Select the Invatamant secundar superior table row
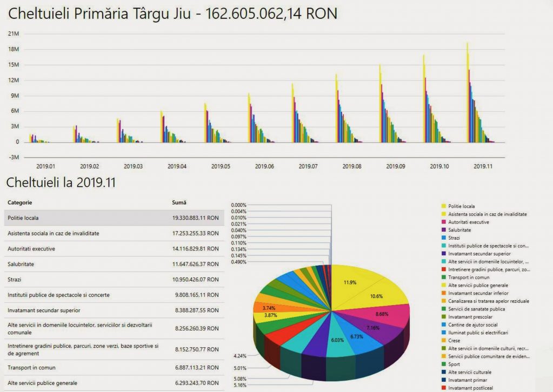This screenshot has height=392, width=553. point(114,310)
